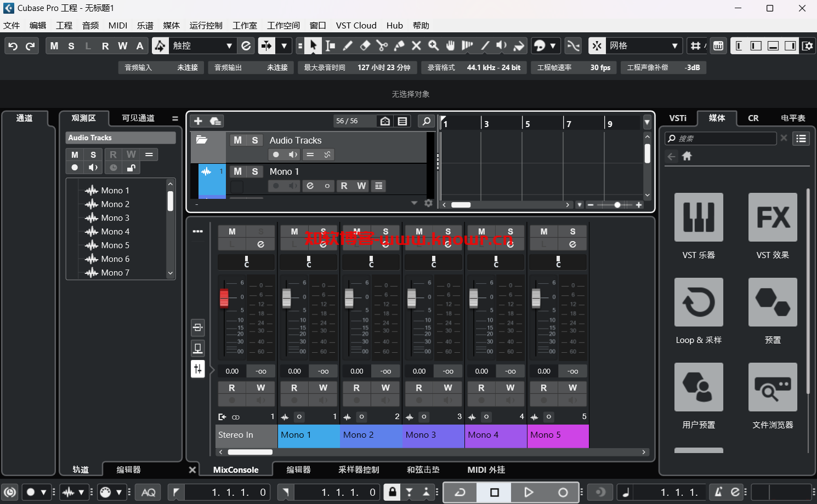Open audio record mode waveform dropdown

(81, 492)
